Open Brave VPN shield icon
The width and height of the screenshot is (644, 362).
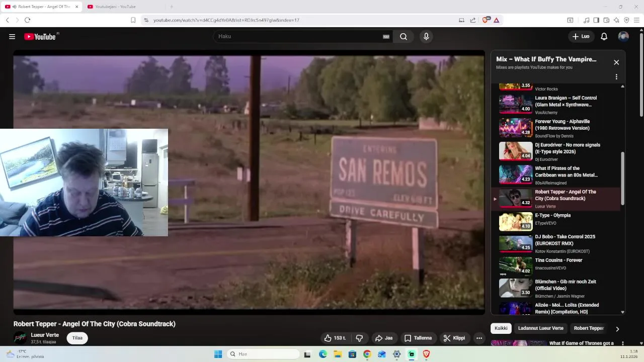click(626, 20)
